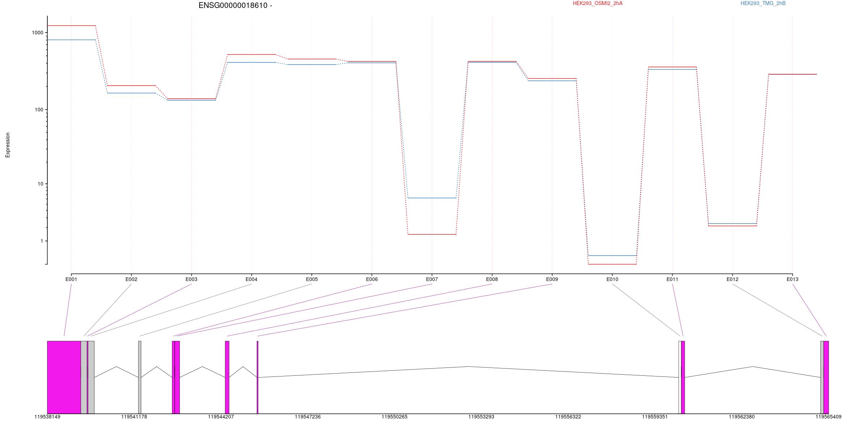Click the 1000 y-axis tick label
This screenshot has height=434, width=868.
pos(38,33)
